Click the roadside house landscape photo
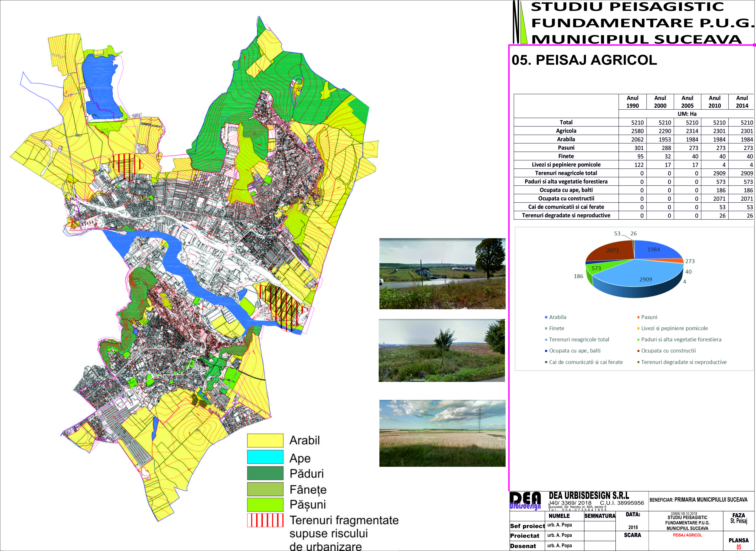This screenshot has width=756, height=551. coord(442,274)
